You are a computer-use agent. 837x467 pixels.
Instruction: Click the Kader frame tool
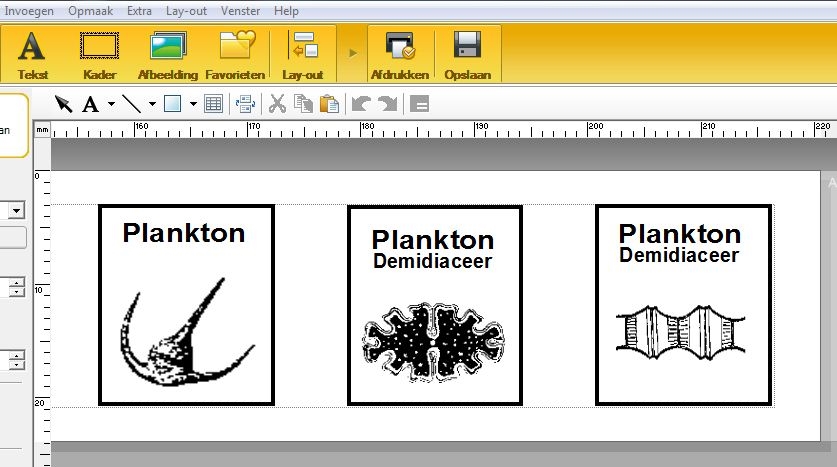tap(99, 55)
